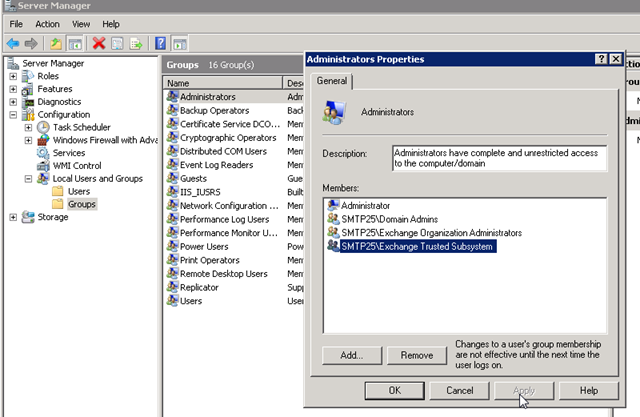Open the Help menu
The image size is (640, 417).
111,24
